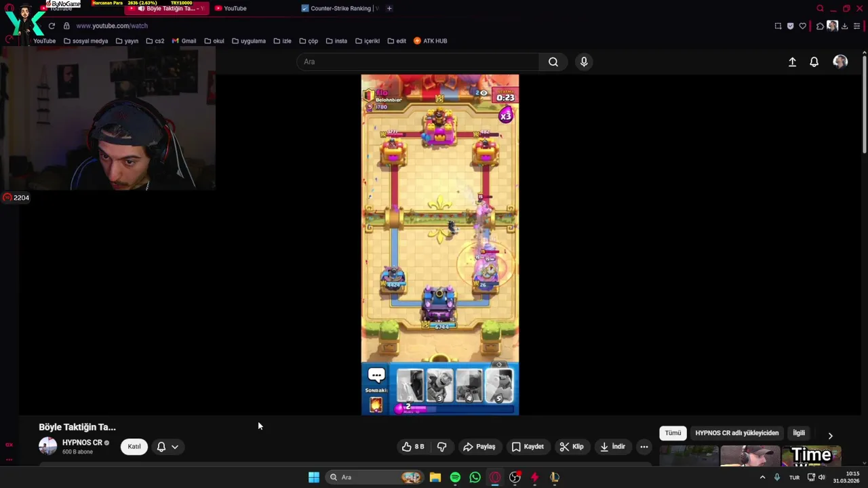Click the Klip clip button
Viewport: 868px width, 488px height.
click(x=572, y=447)
